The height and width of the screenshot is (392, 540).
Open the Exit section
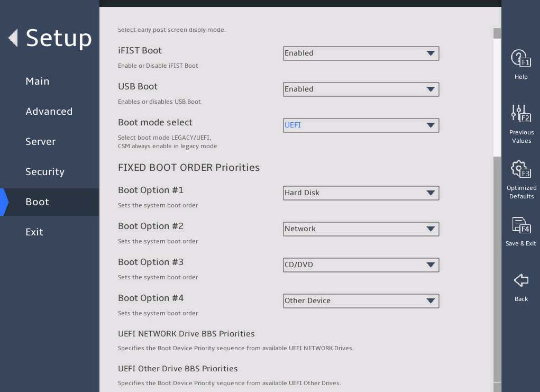pos(34,232)
